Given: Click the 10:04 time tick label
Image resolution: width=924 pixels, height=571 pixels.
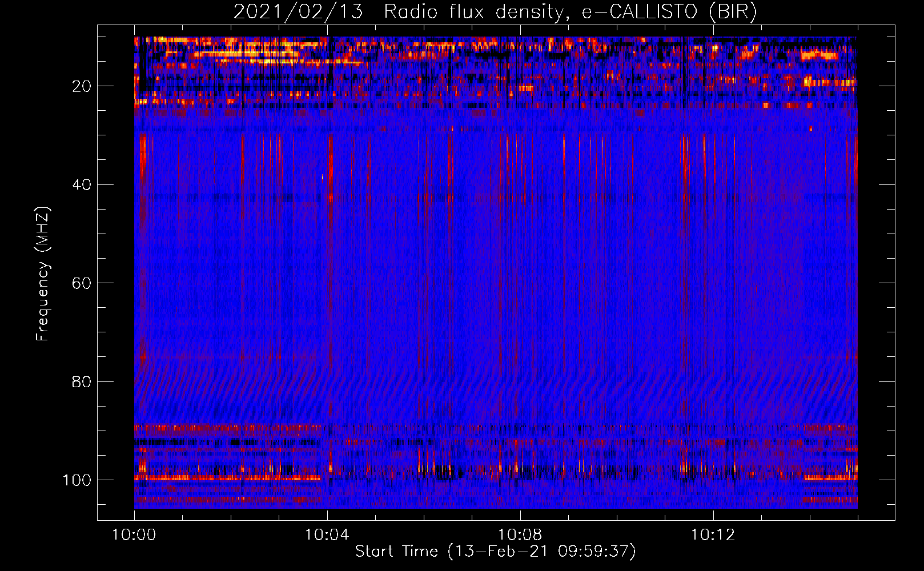Looking at the screenshot, I should 327,535.
